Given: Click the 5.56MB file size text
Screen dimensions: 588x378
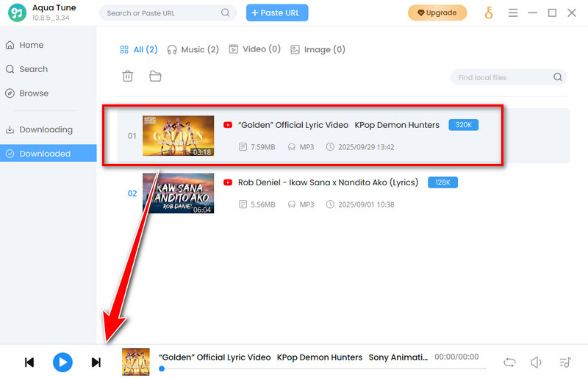Looking at the screenshot, I should pos(263,204).
